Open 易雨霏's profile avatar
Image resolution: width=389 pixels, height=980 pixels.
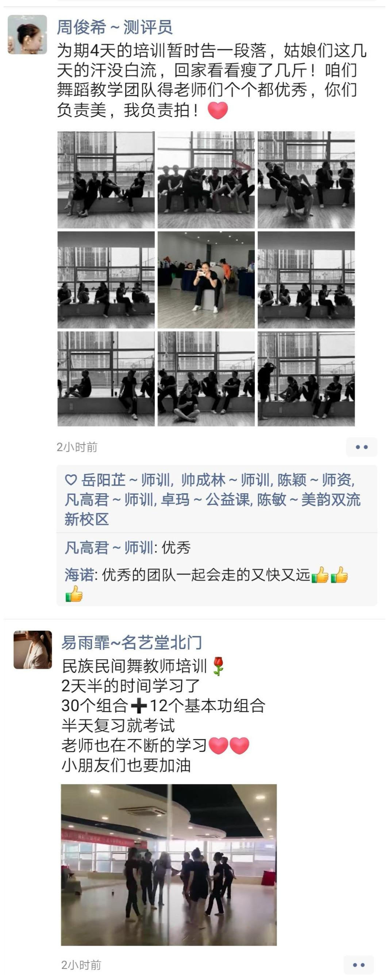click(33, 650)
